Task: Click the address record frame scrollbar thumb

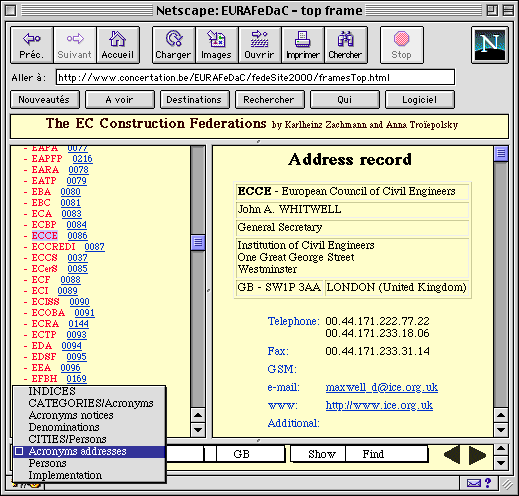Action: (x=501, y=154)
